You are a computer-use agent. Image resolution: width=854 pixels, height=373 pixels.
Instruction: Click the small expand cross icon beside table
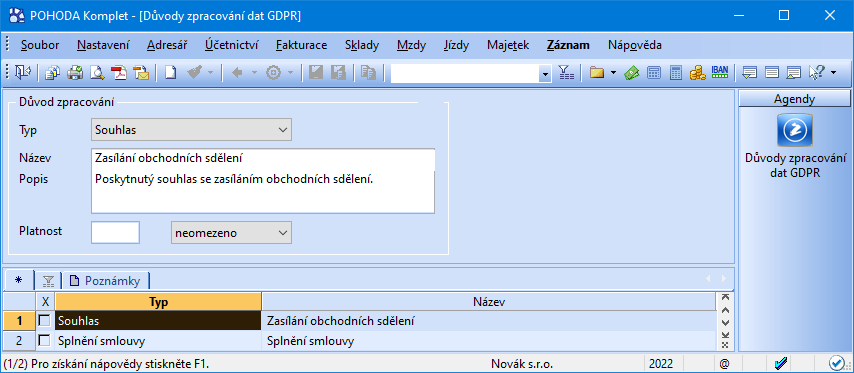point(724,345)
